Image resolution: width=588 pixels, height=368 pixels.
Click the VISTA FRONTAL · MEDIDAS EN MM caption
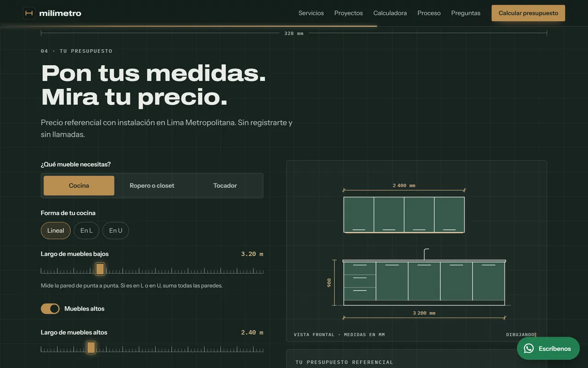point(339,334)
